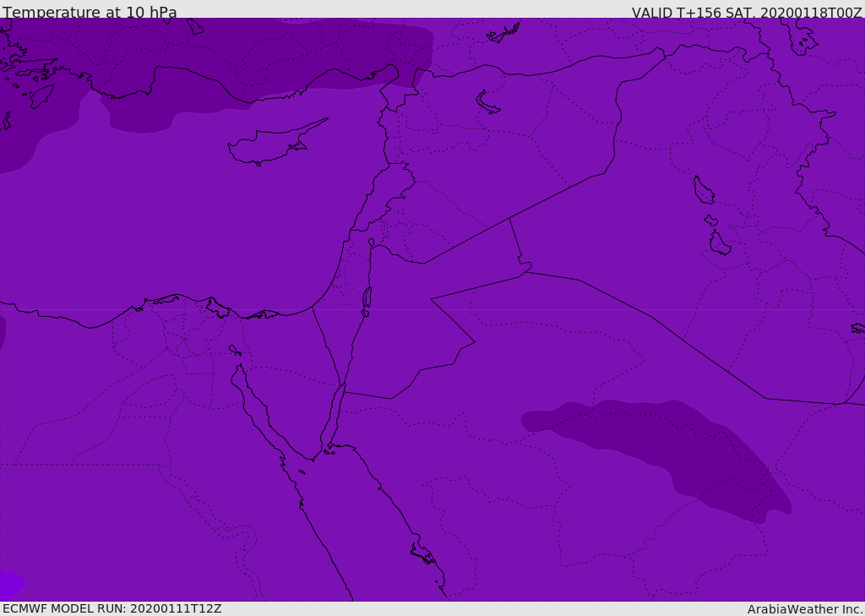This screenshot has width=865, height=616.
Task: Click the "Temperature at 10 hPa" title text
Action: tap(90, 12)
